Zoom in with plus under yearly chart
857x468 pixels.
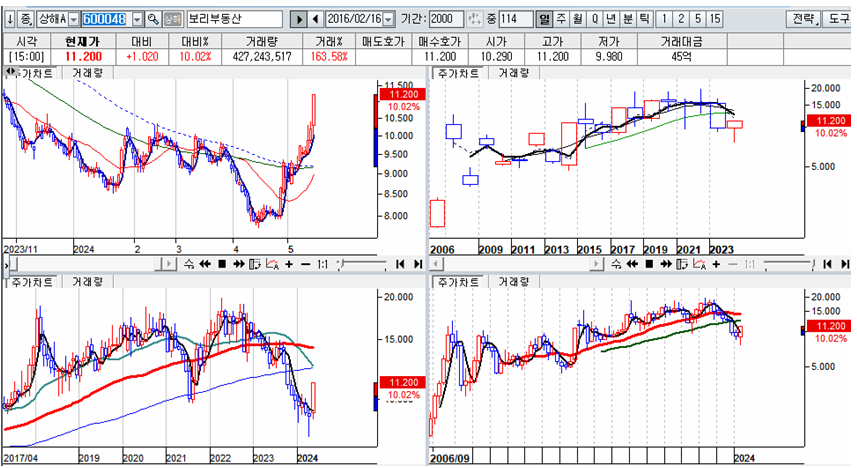(x=717, y=264)
